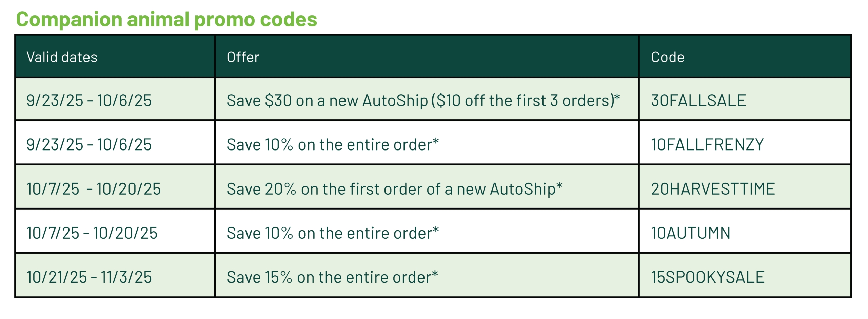The height and width of the screenshot is (319, 868).
Task: Click the valid dates for the 20HARVESTTIME code
Action: click(x=94, y=189)
